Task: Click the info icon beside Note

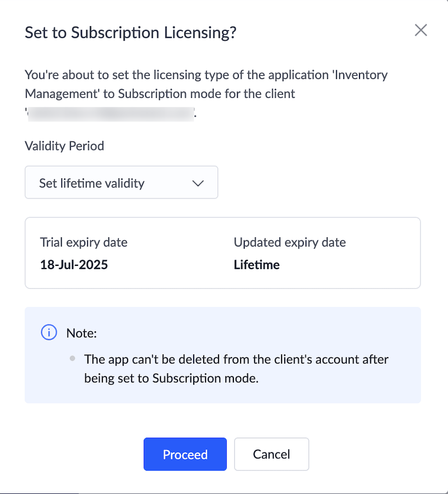Action: pyautogui.click(x=49, y=332)
